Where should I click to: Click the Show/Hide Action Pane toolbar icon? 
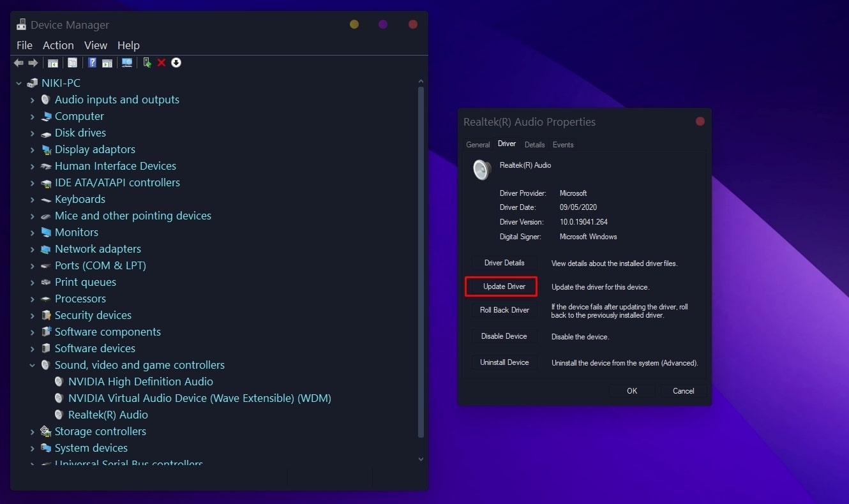[x=107, y=63]
